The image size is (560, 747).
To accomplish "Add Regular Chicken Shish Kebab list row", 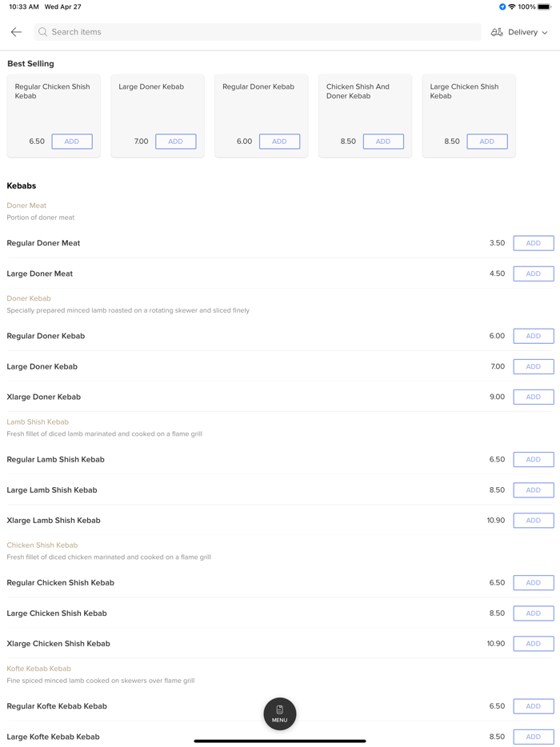I will point(534,582).
